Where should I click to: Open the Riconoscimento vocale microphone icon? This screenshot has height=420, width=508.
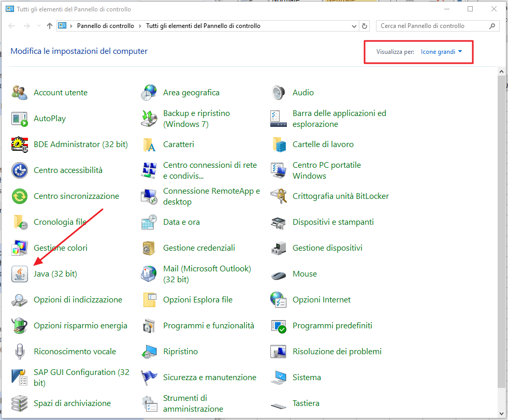point(19,352)
